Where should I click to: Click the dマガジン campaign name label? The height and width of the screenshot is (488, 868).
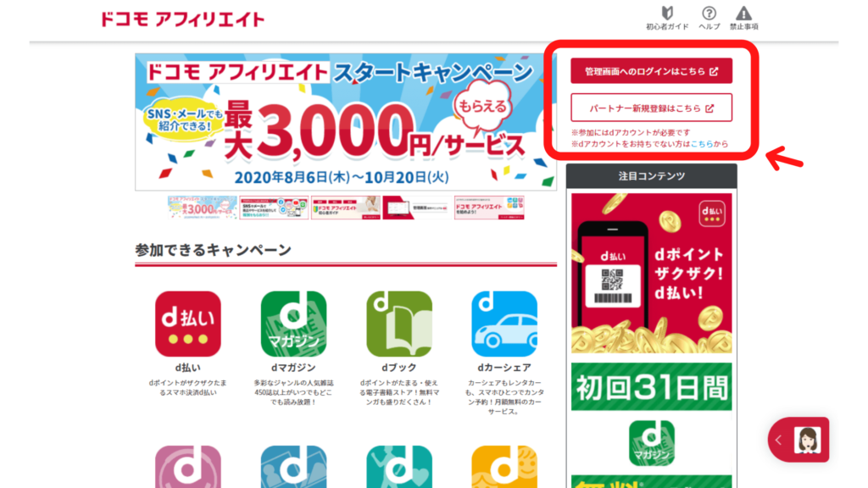point(293,368)
